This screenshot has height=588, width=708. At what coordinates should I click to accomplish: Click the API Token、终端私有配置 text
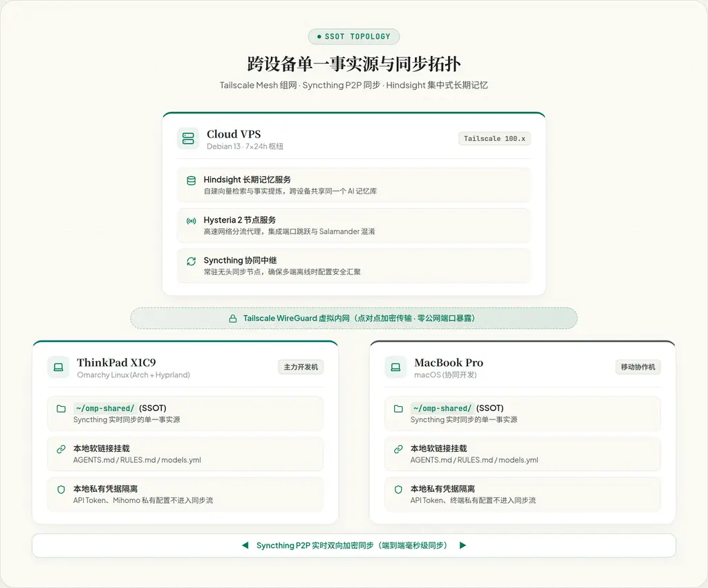[x=473, y=500]
